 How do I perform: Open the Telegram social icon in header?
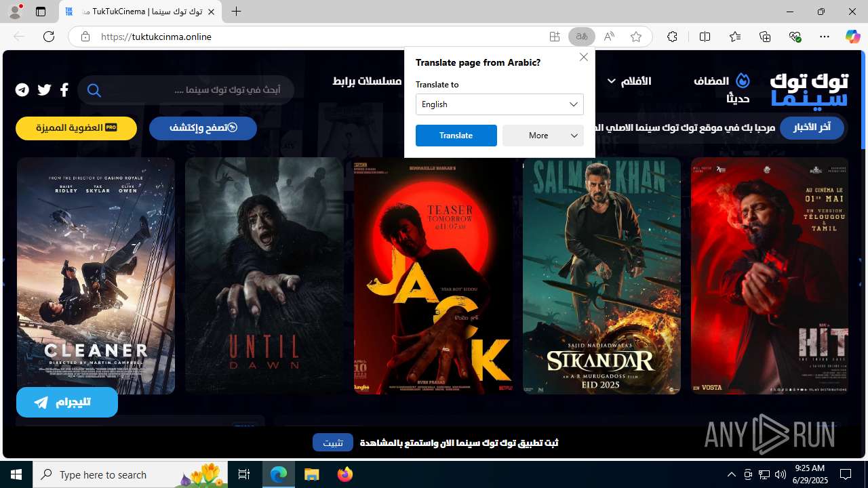(22, 89)
